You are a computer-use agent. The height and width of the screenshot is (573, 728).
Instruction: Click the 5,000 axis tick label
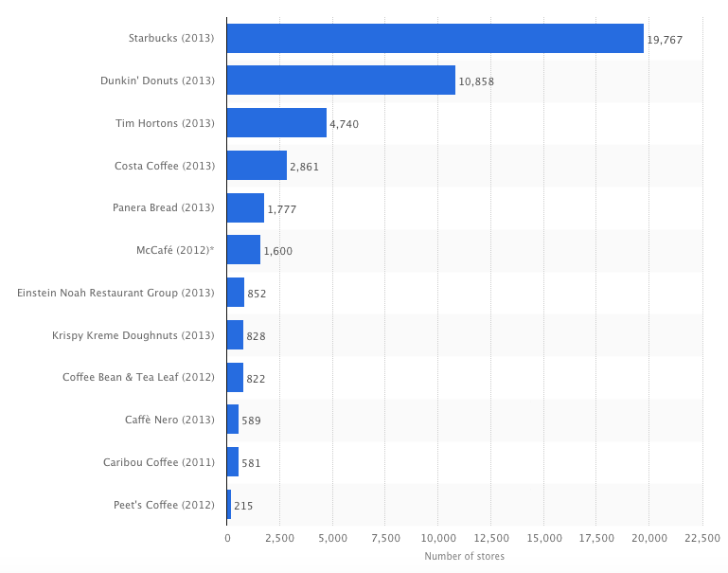point(333,538)
